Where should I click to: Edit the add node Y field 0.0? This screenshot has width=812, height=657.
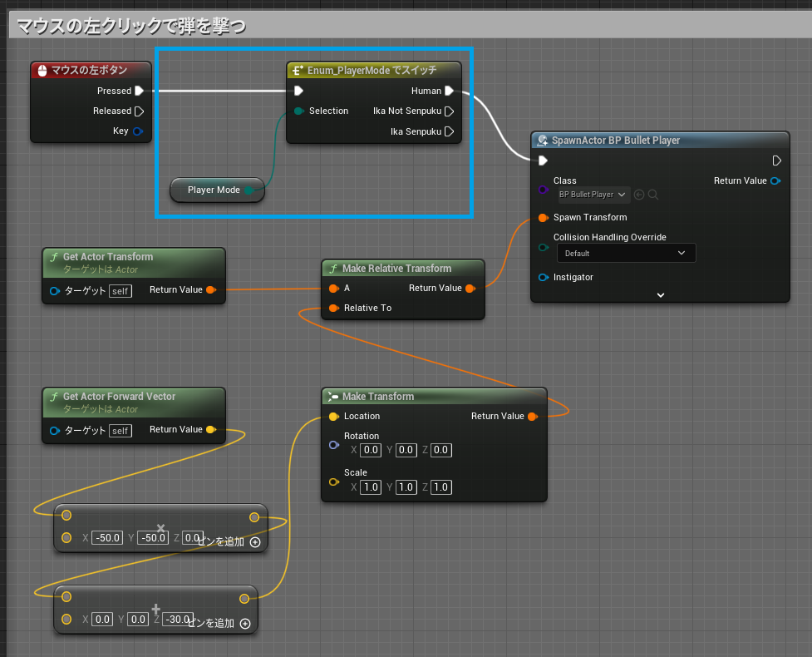[x=138, y=620]
